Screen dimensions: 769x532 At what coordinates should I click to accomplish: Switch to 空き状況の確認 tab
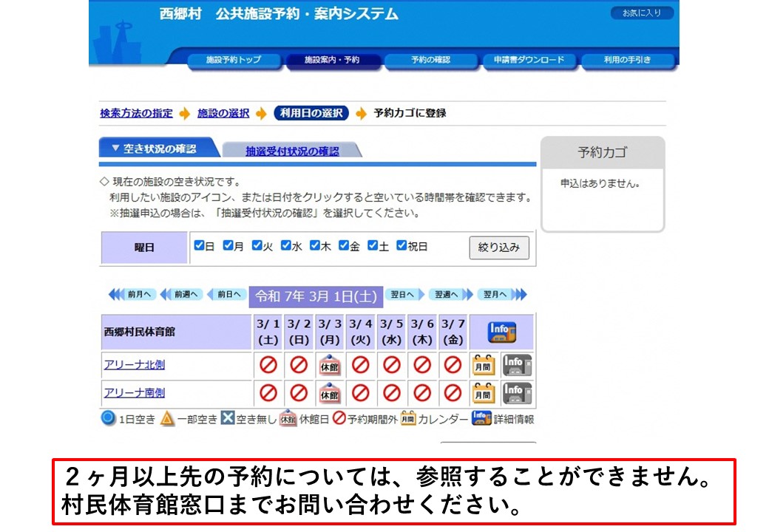pyautogui.click(x=159, y=149)
